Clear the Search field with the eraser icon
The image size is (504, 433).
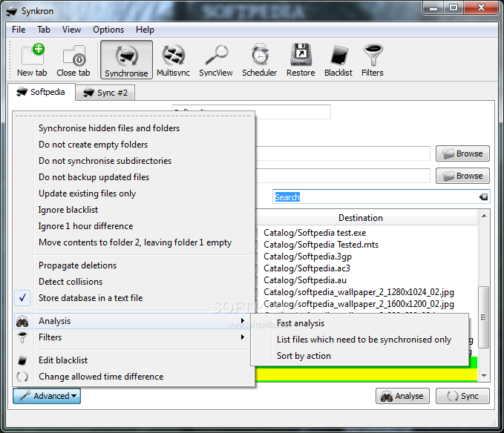(483, 196)
